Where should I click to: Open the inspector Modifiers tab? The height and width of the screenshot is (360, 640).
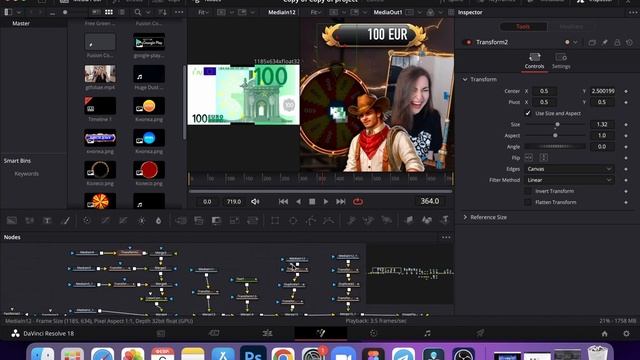click(571, 27)
